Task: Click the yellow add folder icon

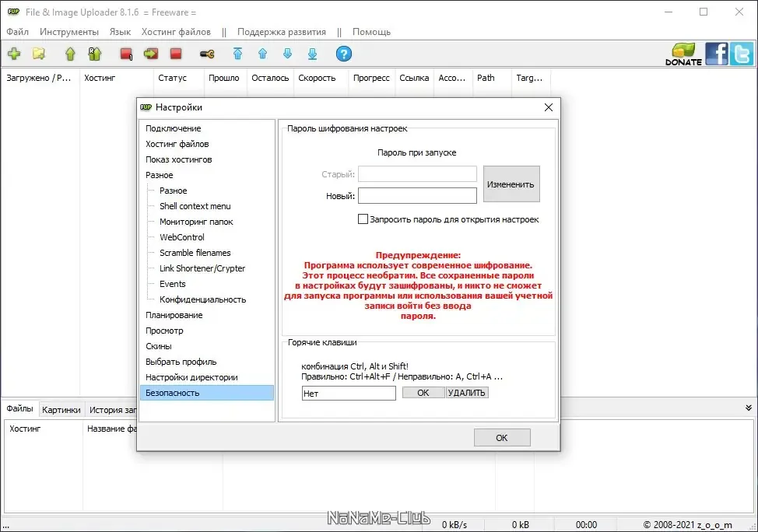Action: [x=39, y=54]
